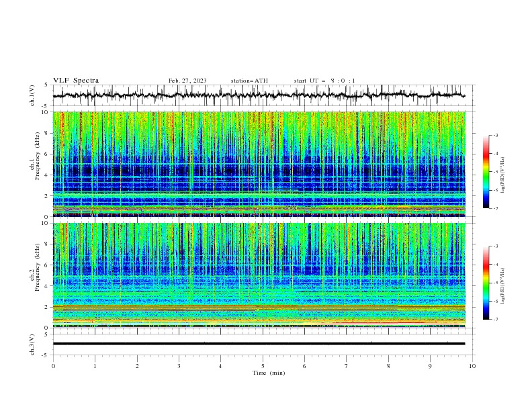Click time axis tick label "8"

pyautogui.click(x=388, y=366)
